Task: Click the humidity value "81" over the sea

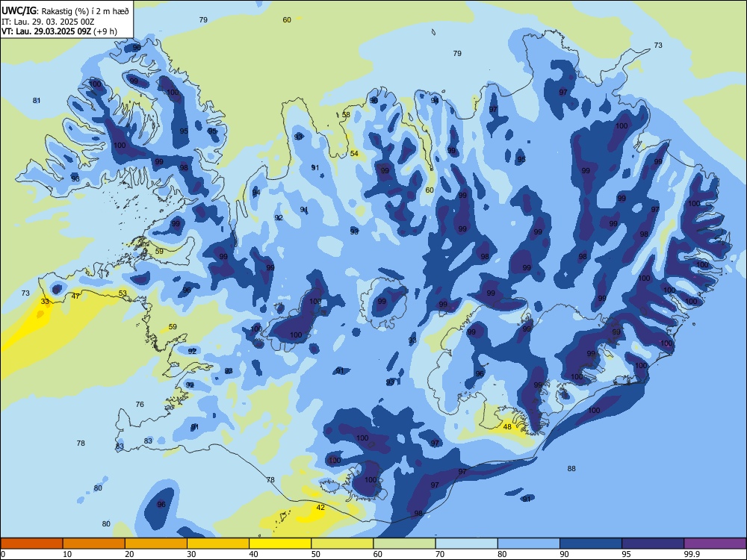Action: 37,101
